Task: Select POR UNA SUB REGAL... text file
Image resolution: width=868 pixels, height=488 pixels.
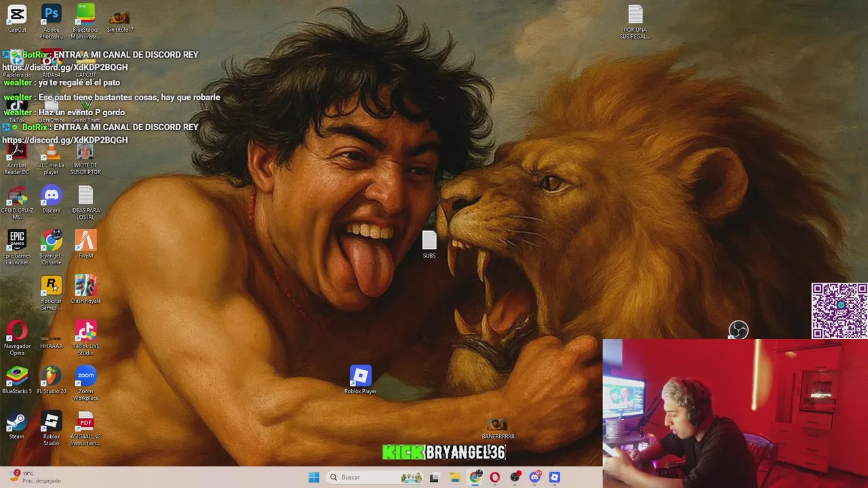Action: tap(635, 22)
